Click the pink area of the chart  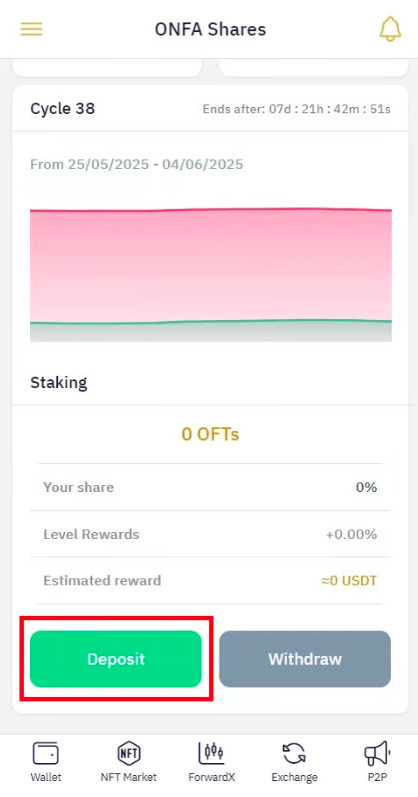(211, 264)
